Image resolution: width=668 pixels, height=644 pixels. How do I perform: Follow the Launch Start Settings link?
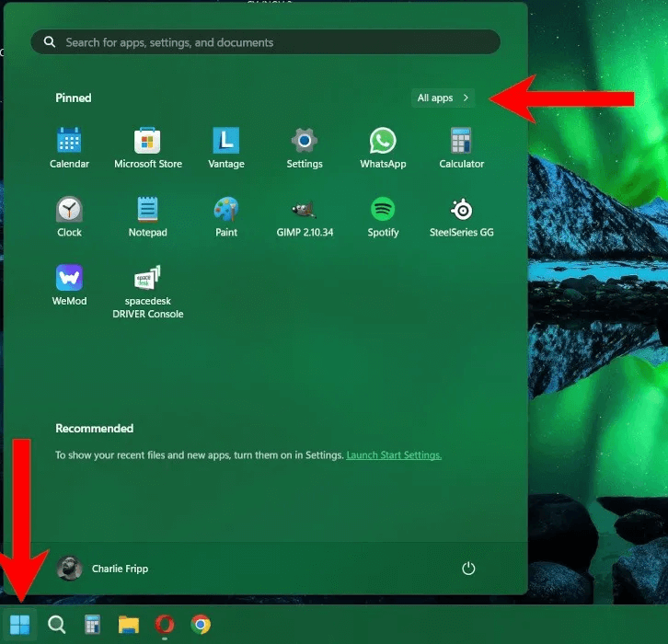click(394, 454)
